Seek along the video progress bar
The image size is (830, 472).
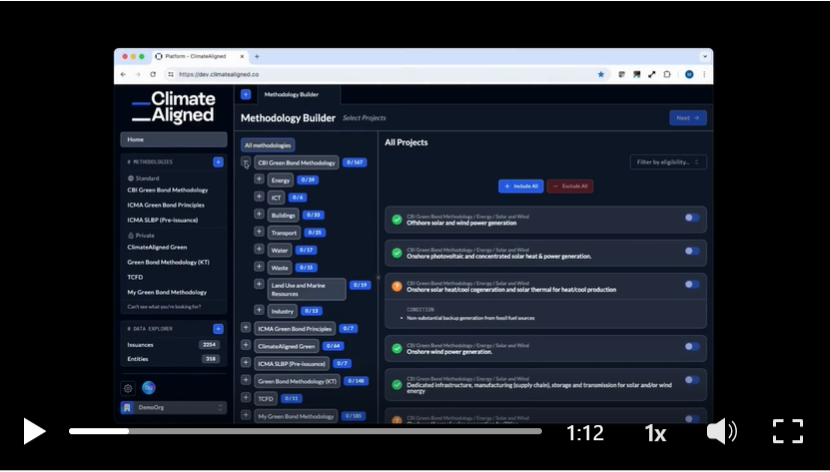coord(305,431)
